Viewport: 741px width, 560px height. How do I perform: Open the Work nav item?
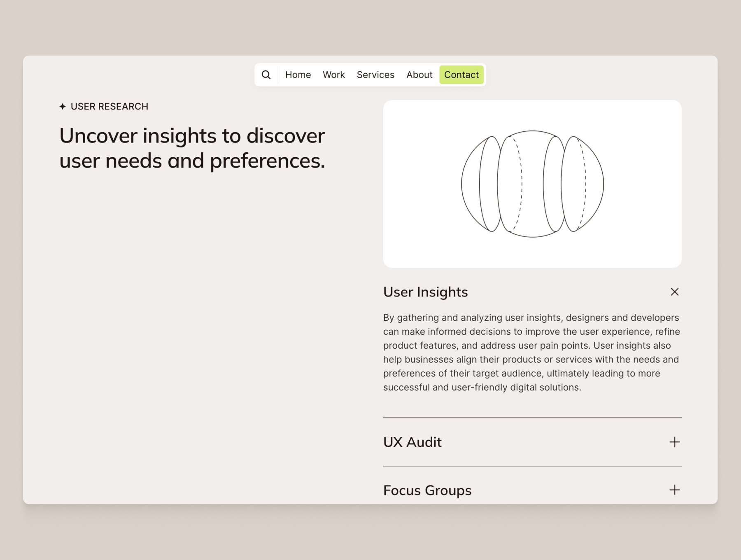coord(334,75)
